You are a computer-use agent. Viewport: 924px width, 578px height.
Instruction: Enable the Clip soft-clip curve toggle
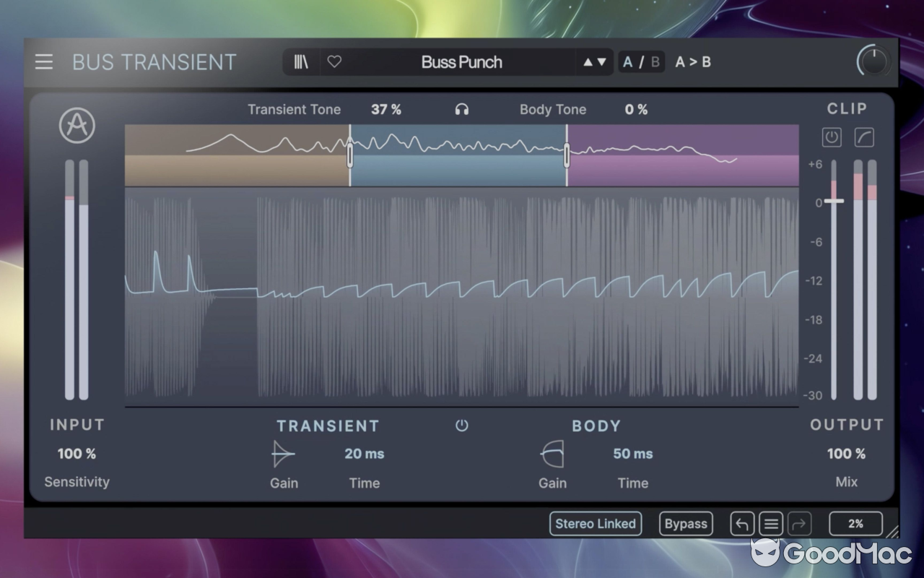click(864, 137)
